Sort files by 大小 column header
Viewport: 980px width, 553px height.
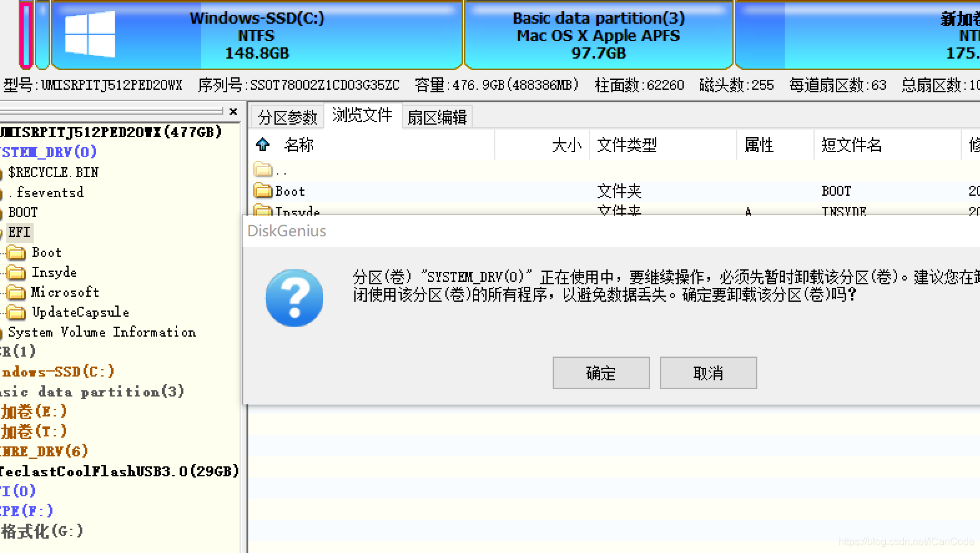566,145
